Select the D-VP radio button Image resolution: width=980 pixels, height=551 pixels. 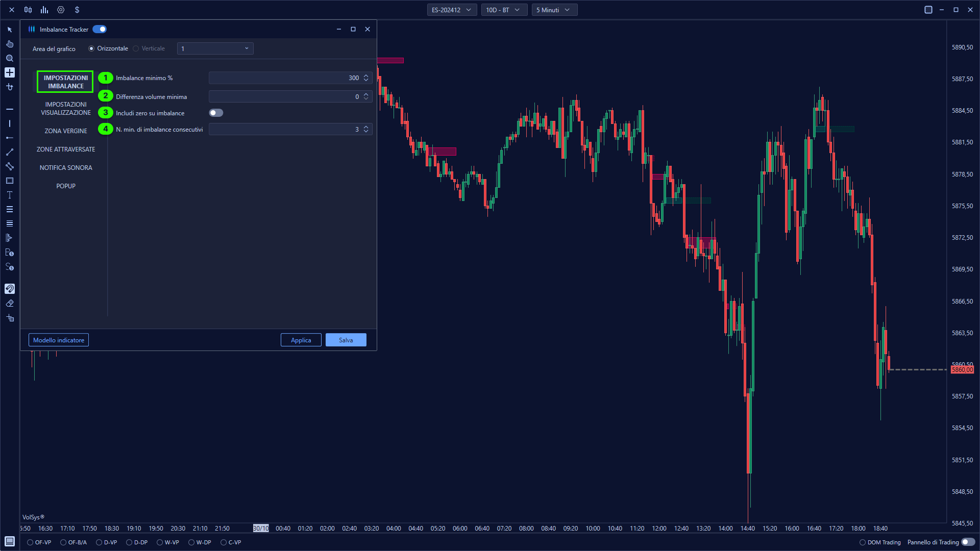click(99, 542)
